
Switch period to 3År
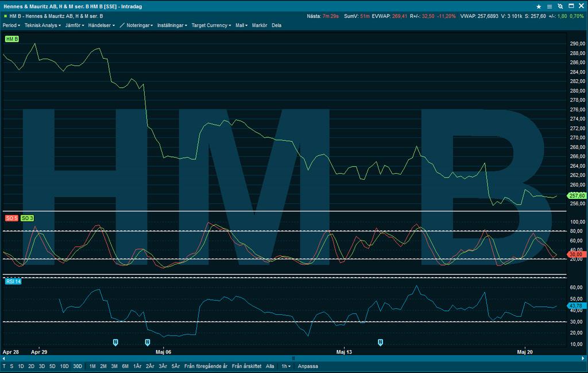163,366
